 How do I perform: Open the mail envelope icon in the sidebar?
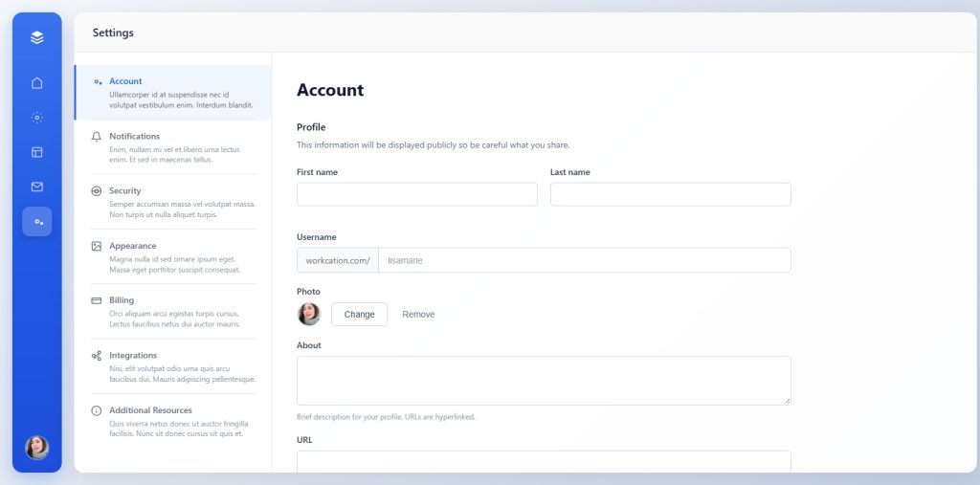point(37,187)
